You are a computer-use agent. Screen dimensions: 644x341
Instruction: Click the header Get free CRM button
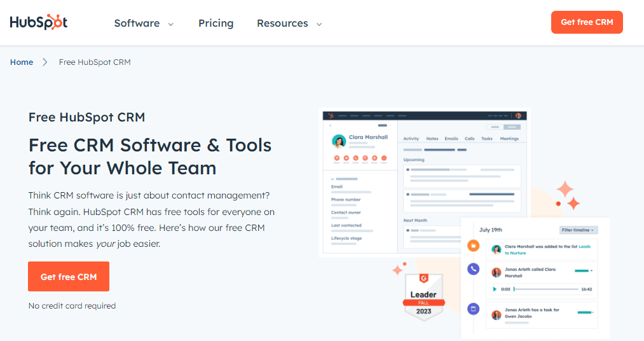pos(587,22)
